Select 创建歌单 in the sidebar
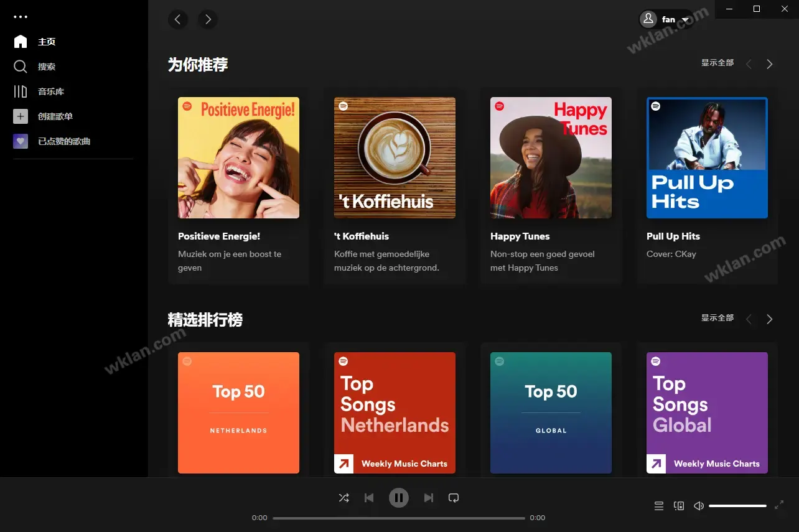Image resolution: width=799 pixels, height=532 pixels. click(x=55, y=116)
